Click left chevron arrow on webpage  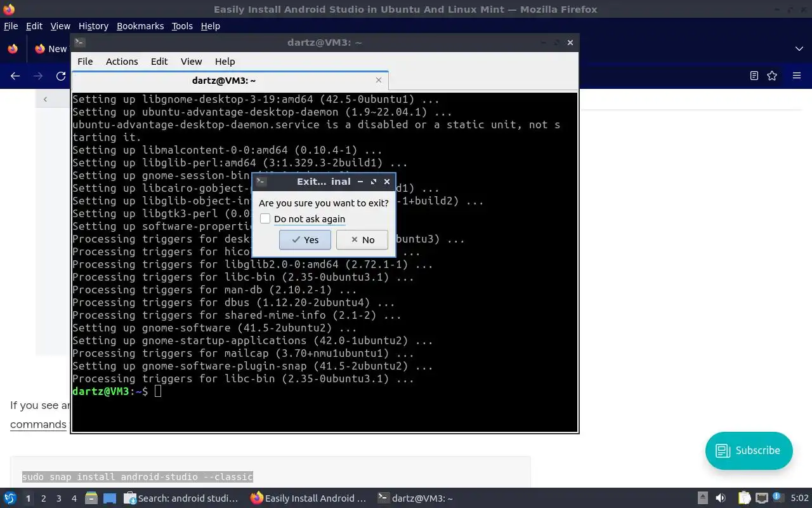(x=45, y=99)
